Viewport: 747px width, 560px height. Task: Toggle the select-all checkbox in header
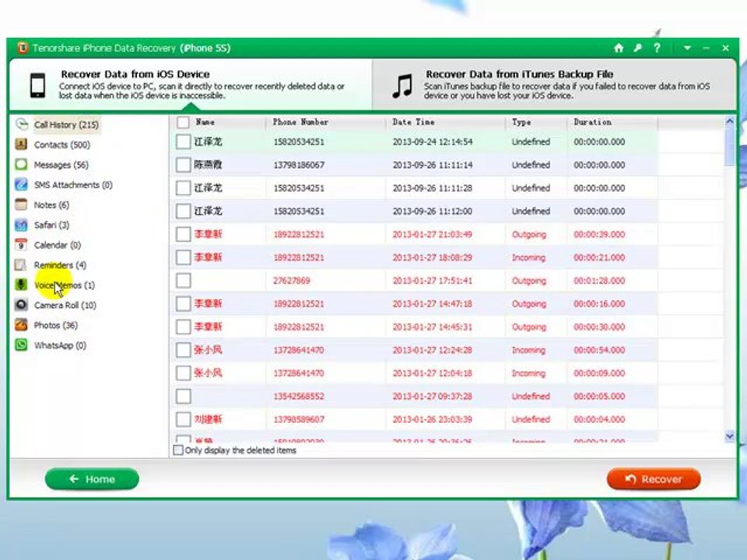(183, 122)
